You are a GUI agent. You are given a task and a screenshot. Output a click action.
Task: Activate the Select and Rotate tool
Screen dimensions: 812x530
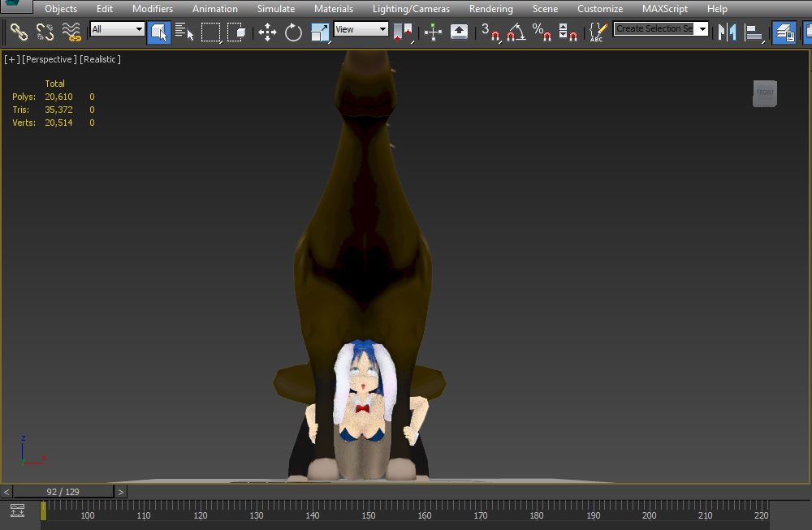(x=293, y=32)
